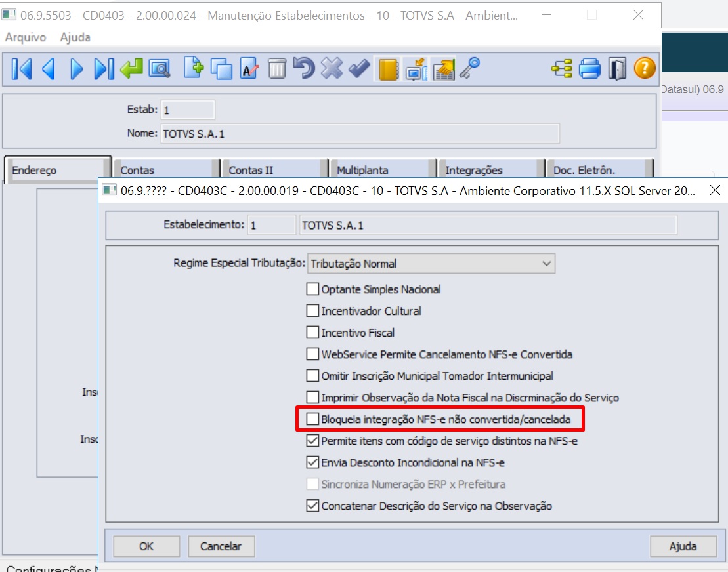
Task: Open help question mark icon
Action: click(x=645, y=69)
